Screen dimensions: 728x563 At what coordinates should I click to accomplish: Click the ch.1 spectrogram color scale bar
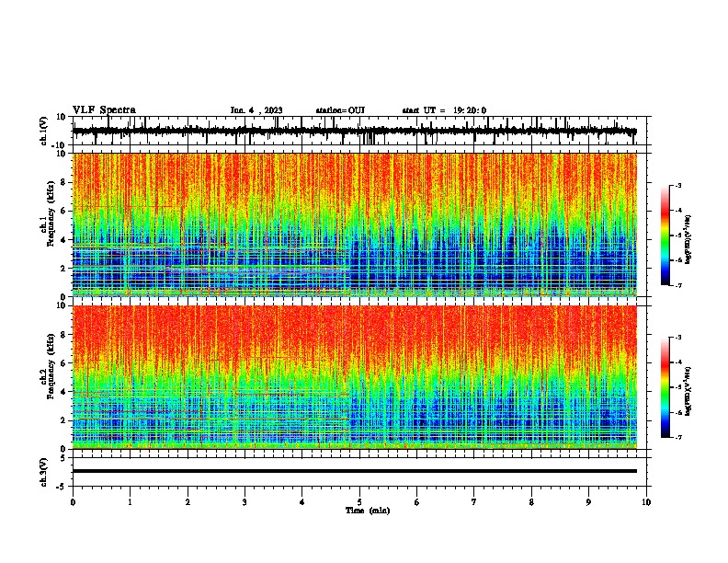point(665,236)
